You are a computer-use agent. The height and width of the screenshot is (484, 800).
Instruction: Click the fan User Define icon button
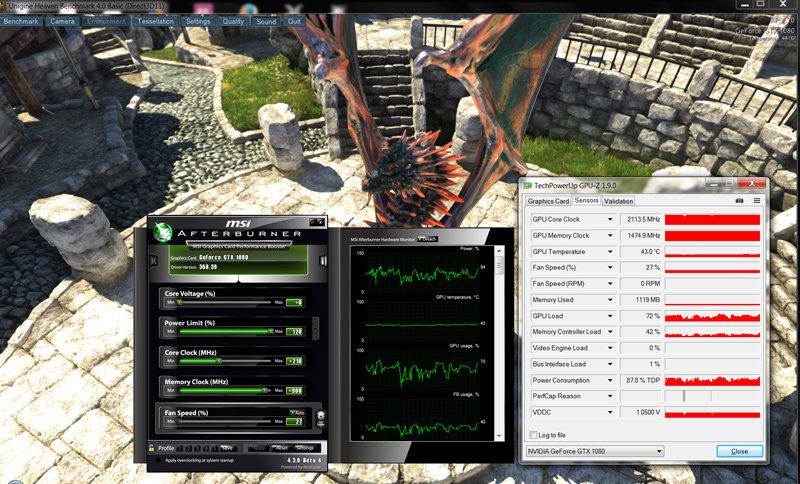[321, 419]
